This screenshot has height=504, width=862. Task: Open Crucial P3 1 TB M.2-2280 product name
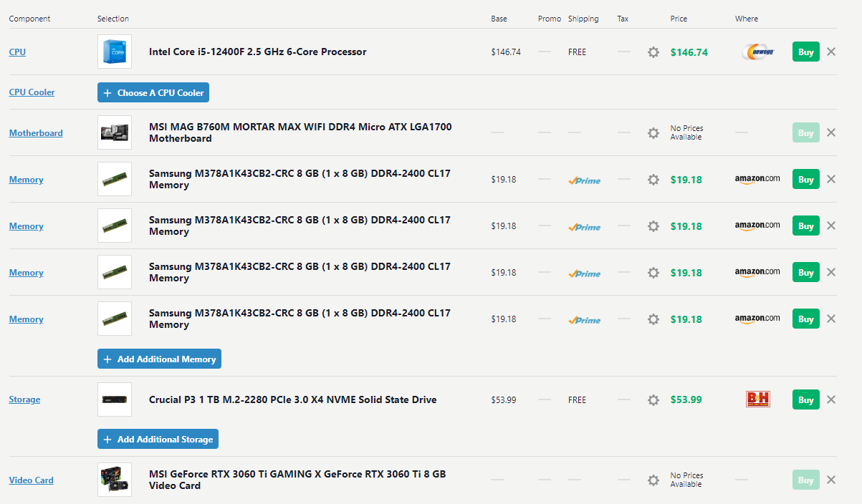click(292, 399)
